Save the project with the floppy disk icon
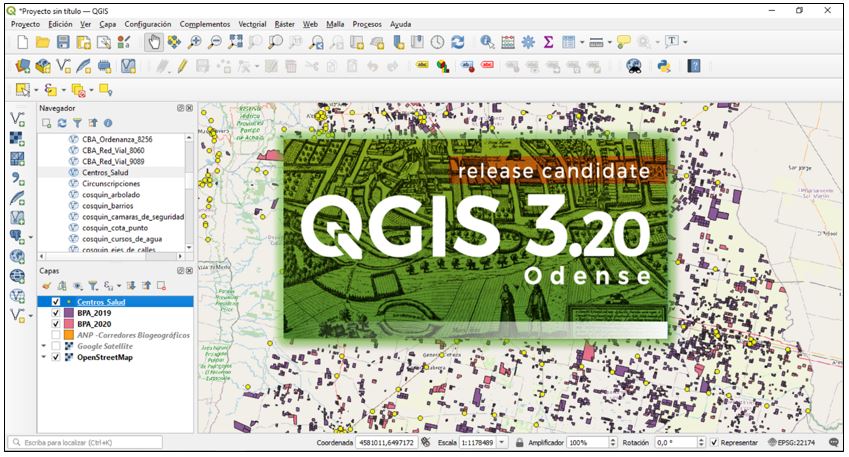Viewport: 849px width, 457px height. (x=63, y=42)
